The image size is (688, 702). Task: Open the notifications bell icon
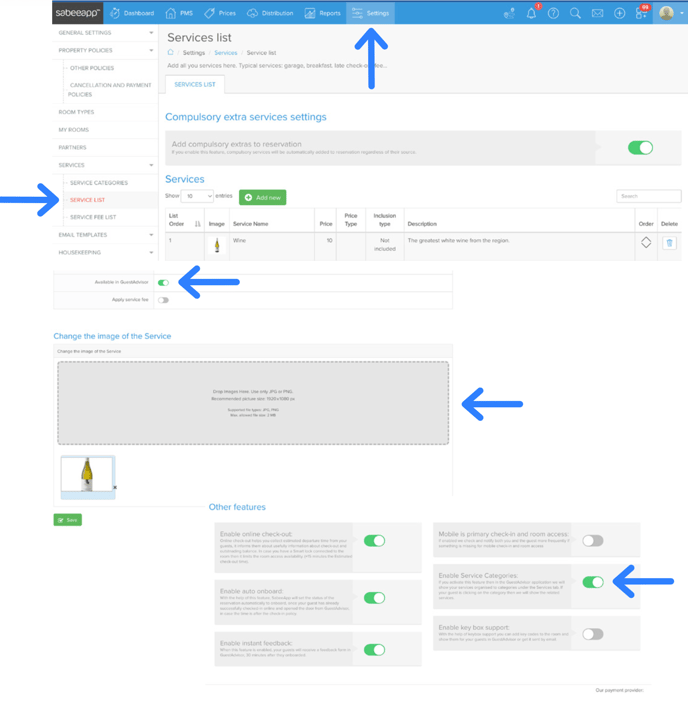pyautogui.click(x=531, y=14)
